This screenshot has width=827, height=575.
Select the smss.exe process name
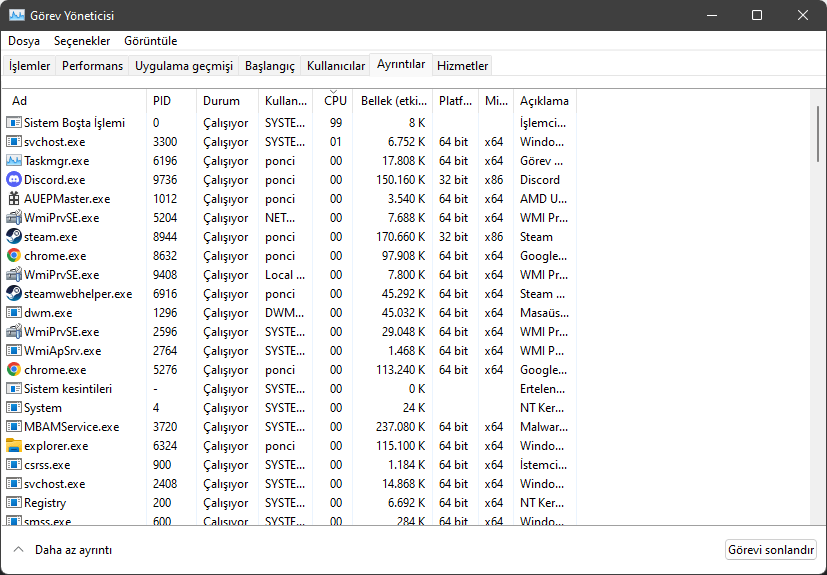(47, 522)
